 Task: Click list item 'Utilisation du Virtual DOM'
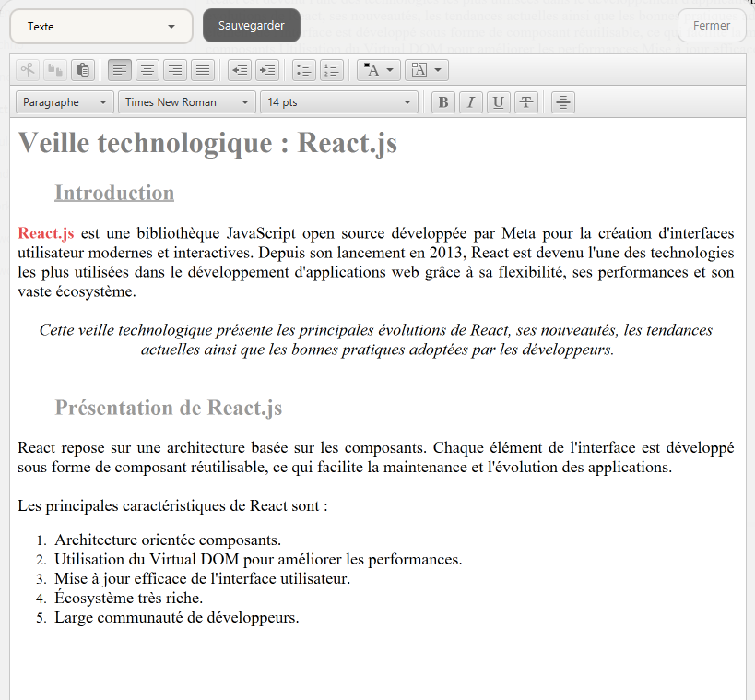(258, 559)
